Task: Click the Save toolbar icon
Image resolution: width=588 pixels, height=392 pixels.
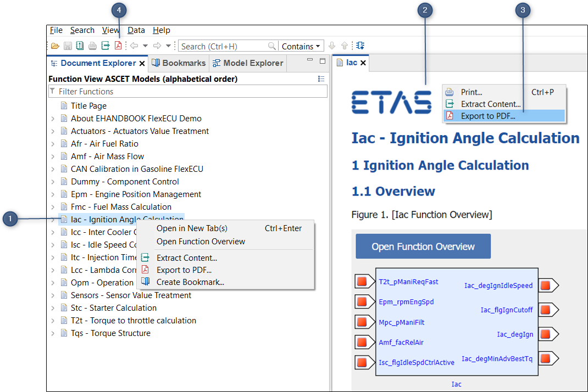Action: tap(67, 46)
